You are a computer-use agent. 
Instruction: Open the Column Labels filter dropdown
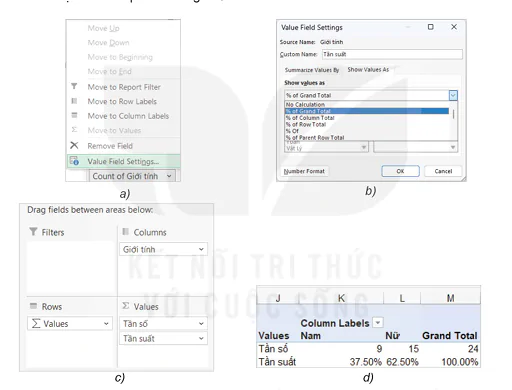point(378,323)
